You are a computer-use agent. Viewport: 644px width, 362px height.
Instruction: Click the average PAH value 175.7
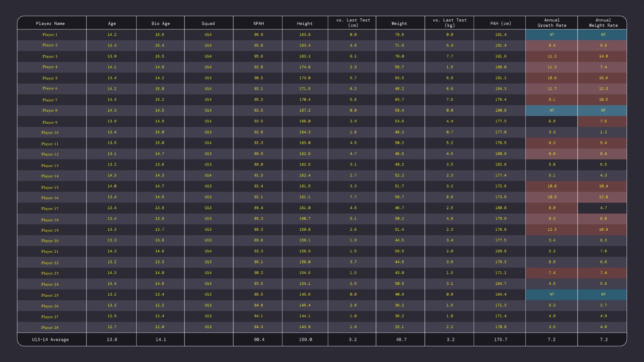pos(500,340)
